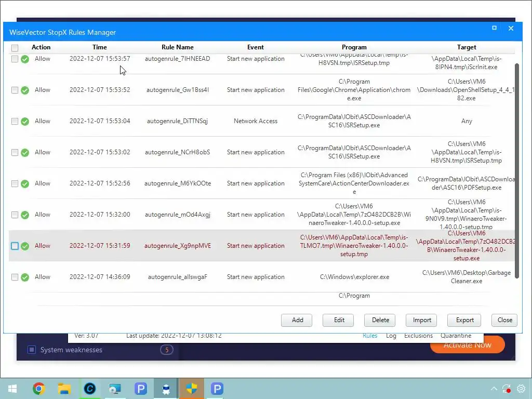
Task: Click the Target cell reading Any
Action: [467, 121]
